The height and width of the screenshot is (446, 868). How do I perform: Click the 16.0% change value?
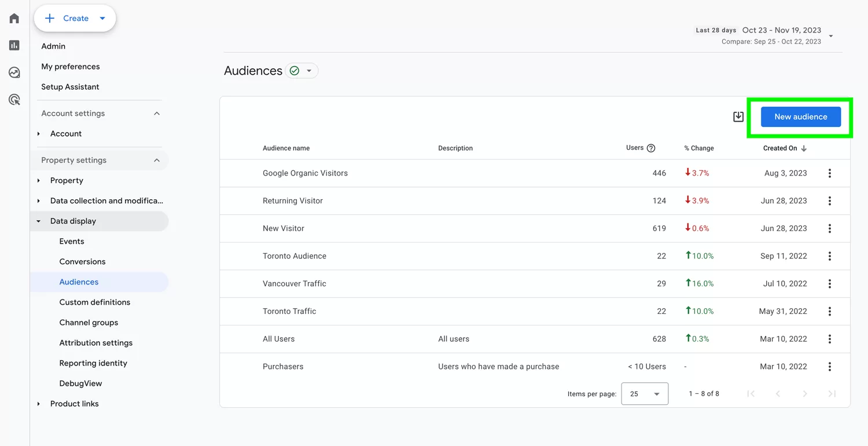(700, 284)
